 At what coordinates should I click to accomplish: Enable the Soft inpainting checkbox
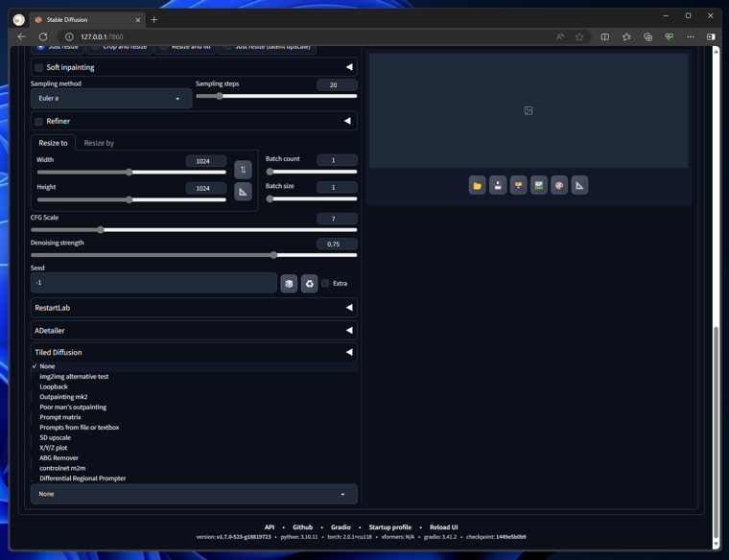(x=39, y=67)
